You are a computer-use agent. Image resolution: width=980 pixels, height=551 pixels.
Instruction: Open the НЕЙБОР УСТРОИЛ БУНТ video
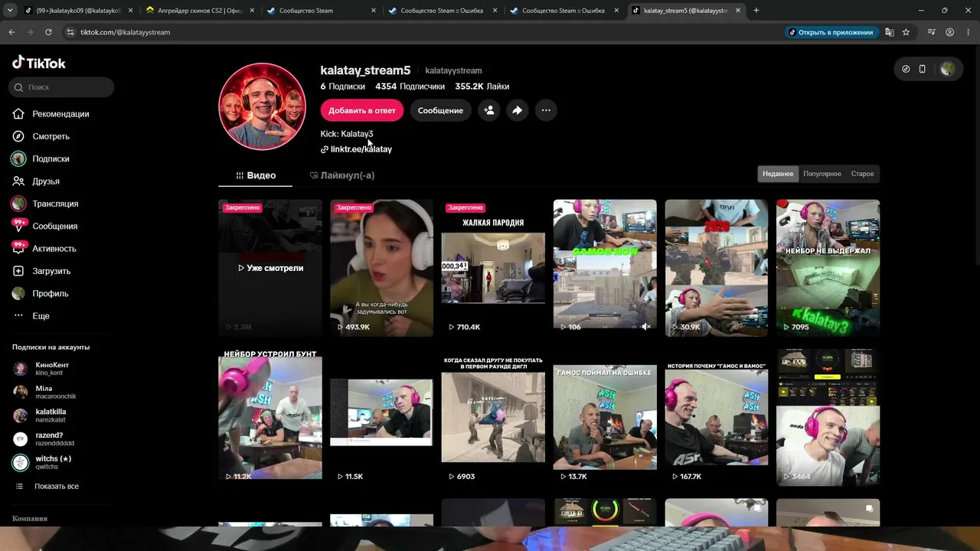pyautogui.click(x=270, y=417)
